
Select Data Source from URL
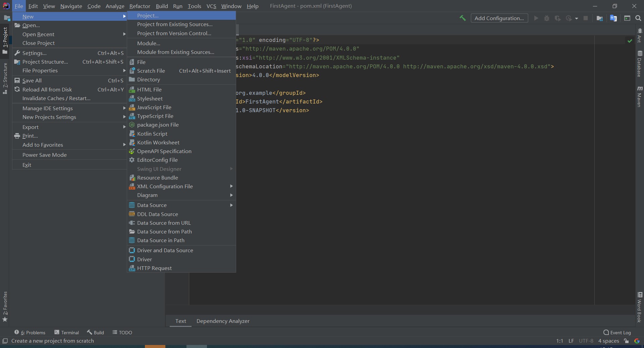coord(181,223)
